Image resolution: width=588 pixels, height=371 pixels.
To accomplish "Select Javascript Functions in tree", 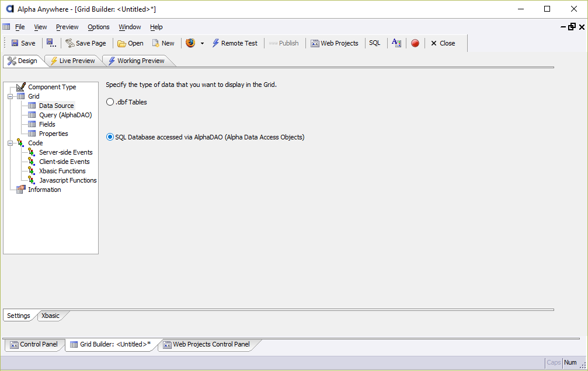I will (x=68, y=180).
